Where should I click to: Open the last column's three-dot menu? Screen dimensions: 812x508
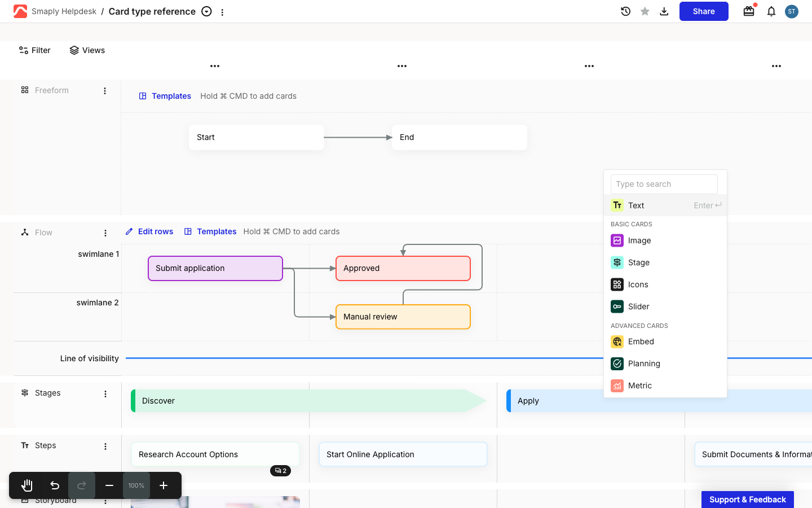pyautogui.click(x=776, y=66)
